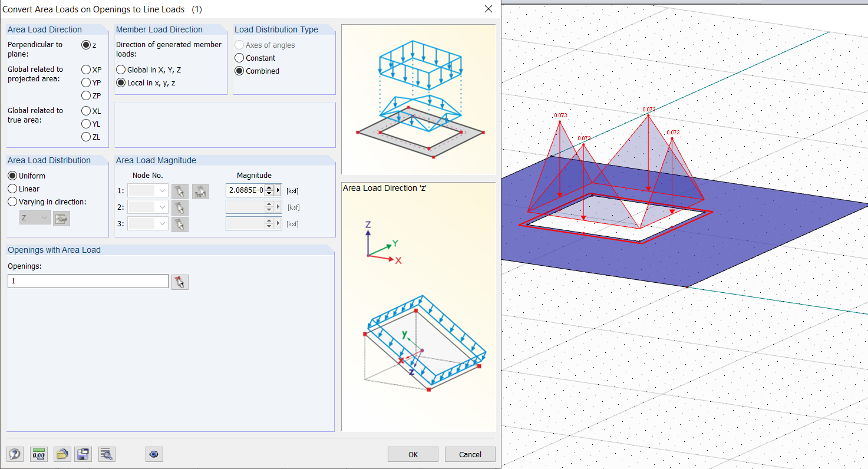Open units and decimal places settings

tap(38, 454)
